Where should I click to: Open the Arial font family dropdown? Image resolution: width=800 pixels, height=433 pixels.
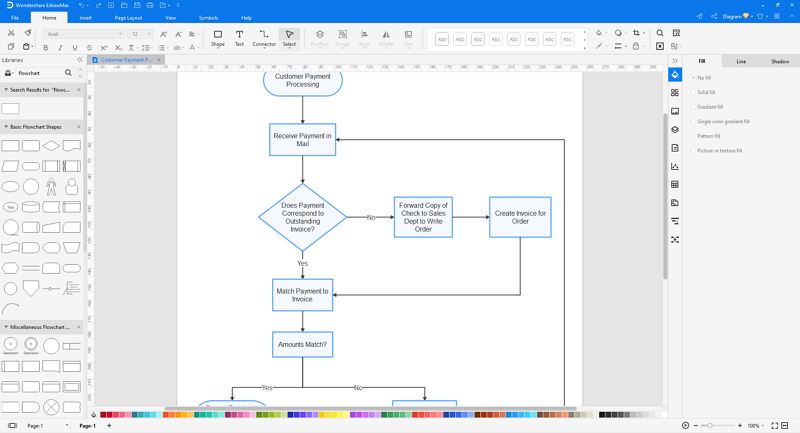pyautogui.click(x=84, y=34)
